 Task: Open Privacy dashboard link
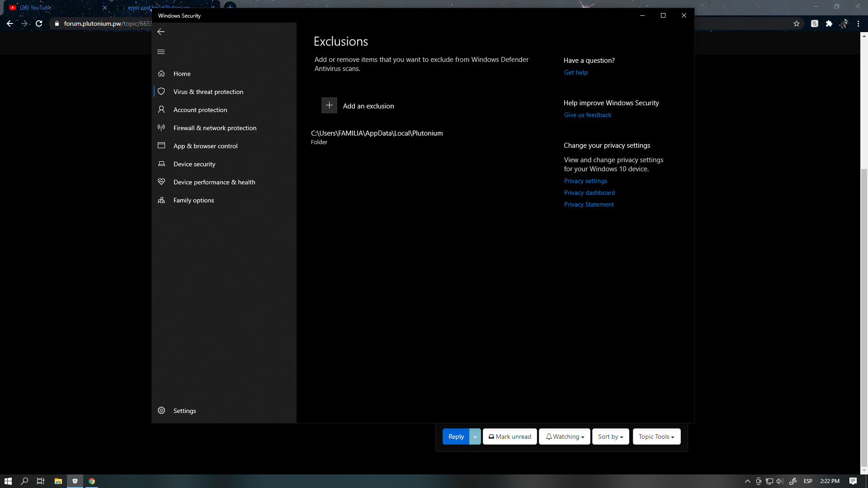pos(589,192)
